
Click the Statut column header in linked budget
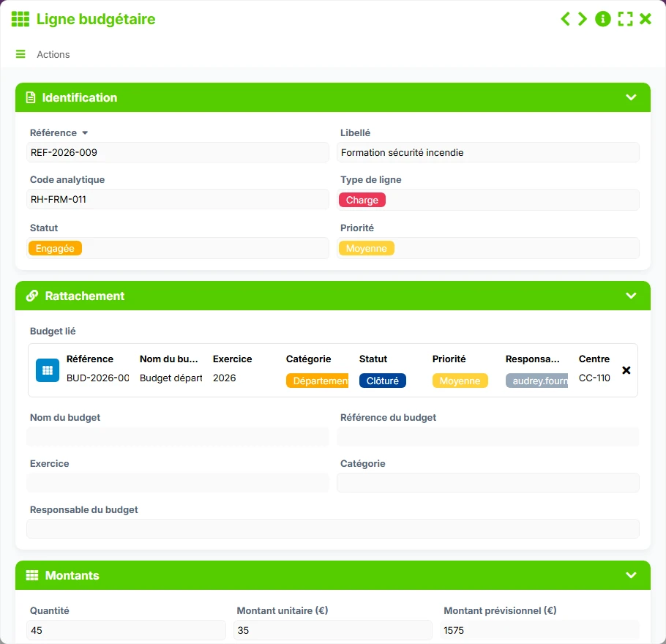pos(373,359)
